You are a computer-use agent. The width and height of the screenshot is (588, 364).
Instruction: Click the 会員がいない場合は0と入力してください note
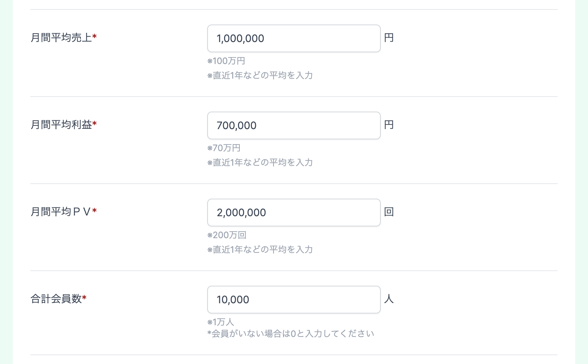coord(291,334)
